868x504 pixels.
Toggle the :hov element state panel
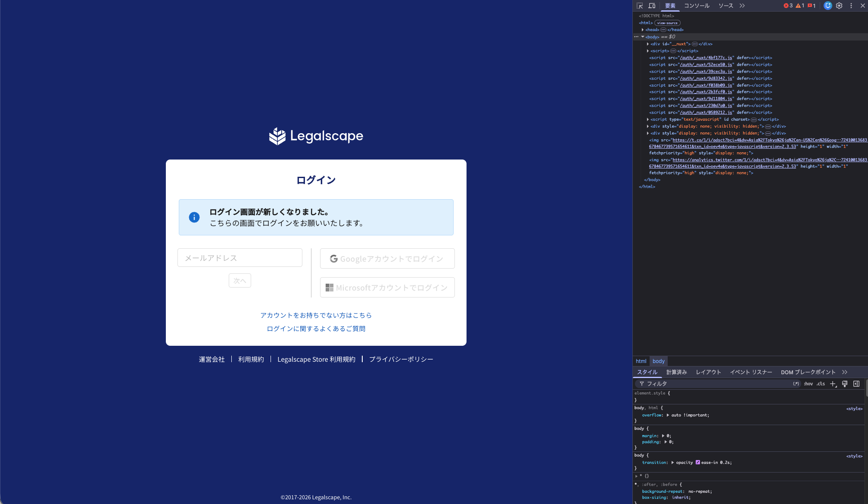pos(808,384)
